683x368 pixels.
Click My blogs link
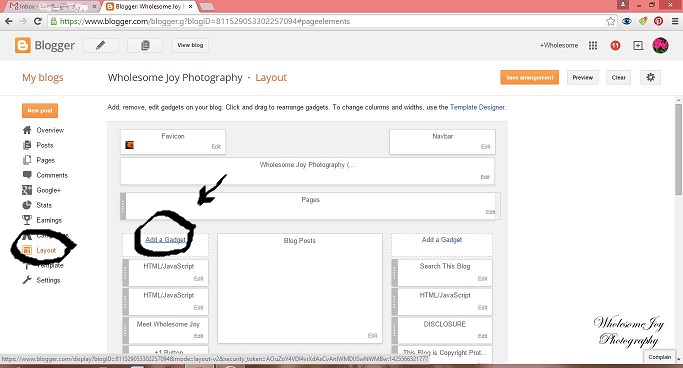[43, 78]
